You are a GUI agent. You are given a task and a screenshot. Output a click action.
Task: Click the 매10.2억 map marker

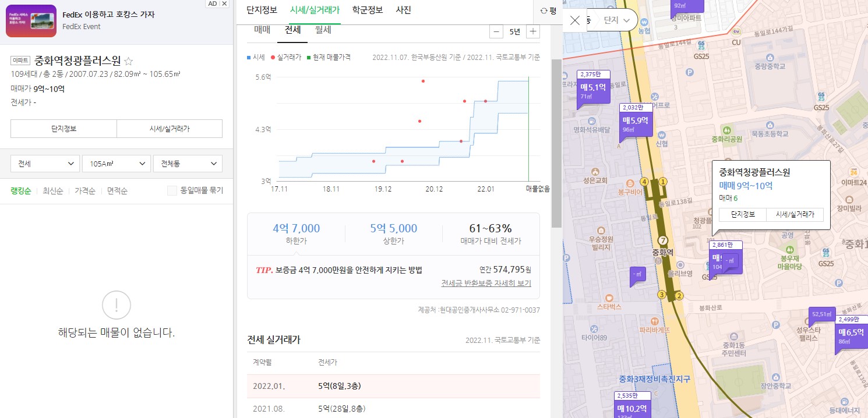632,405
